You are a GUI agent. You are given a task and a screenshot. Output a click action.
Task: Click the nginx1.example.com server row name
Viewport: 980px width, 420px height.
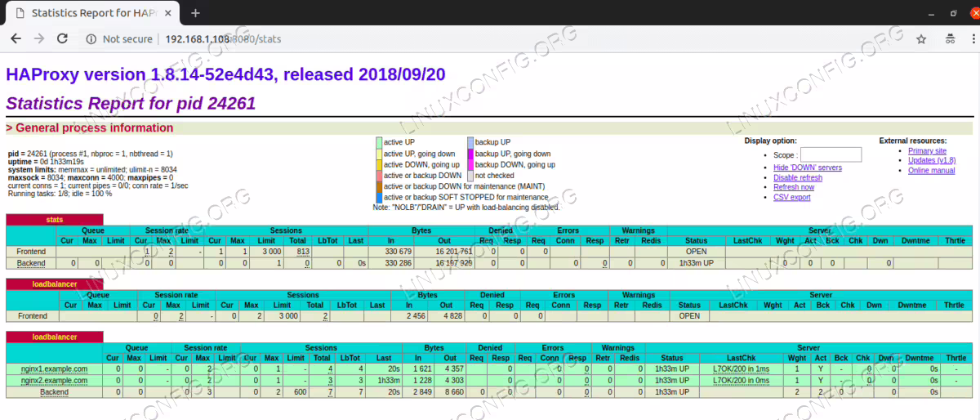coord(54,369)
